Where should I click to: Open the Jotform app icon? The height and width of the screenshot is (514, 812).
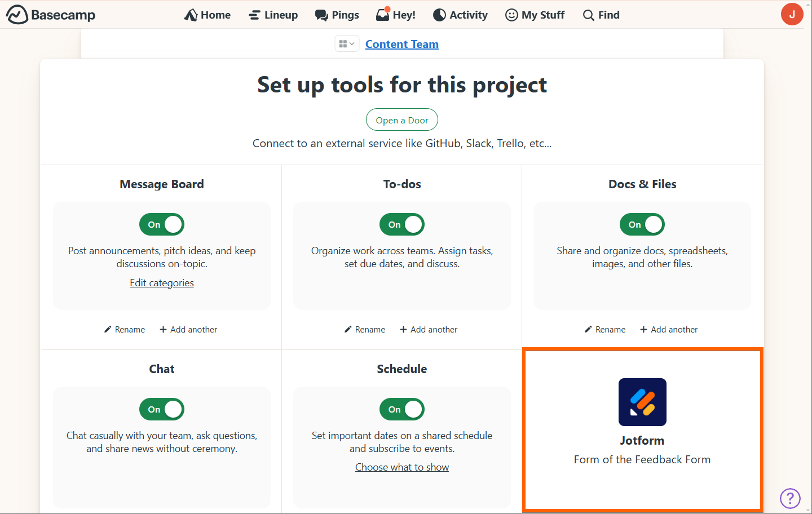[x=642, y=402]
